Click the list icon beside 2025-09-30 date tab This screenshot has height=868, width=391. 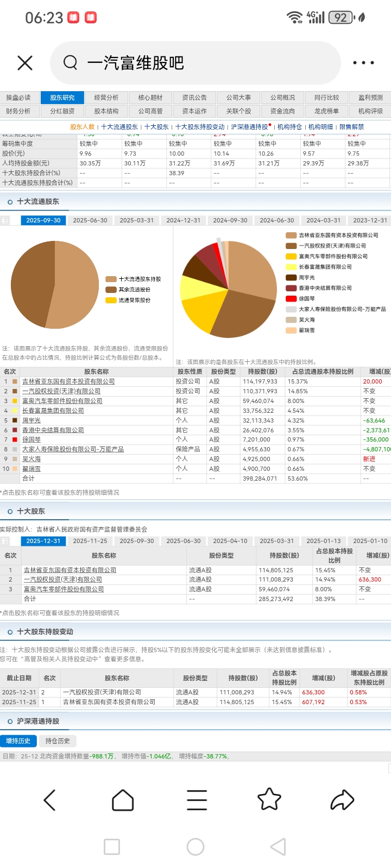click(5, 220)
